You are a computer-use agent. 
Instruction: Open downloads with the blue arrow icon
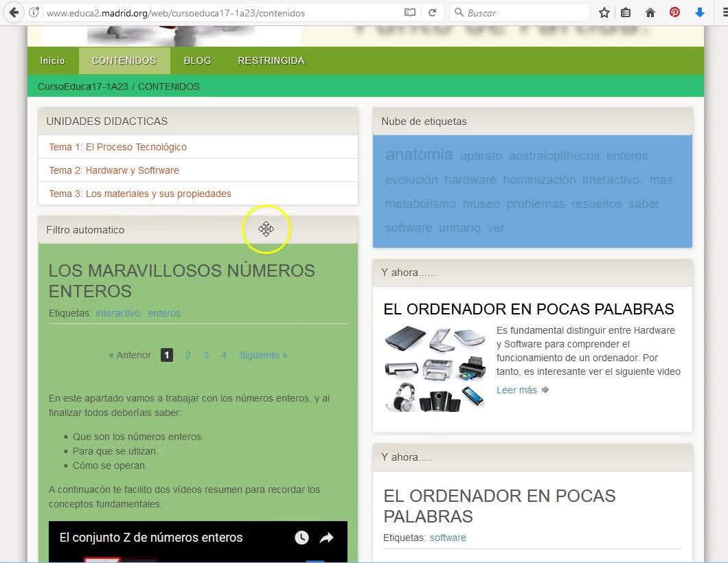(x=700, y=12)
